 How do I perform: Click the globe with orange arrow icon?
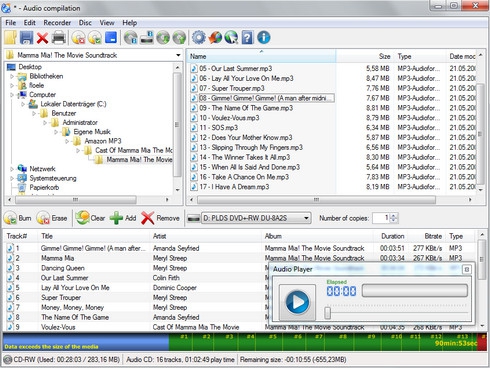coord(215,37)
